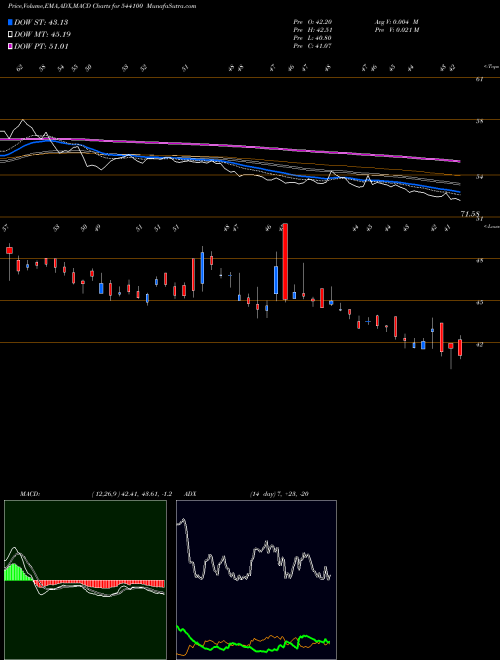Viewport: 500px width, 660px height.
Task: Click the 48 candlestick axis label
Action: [479, 261]
